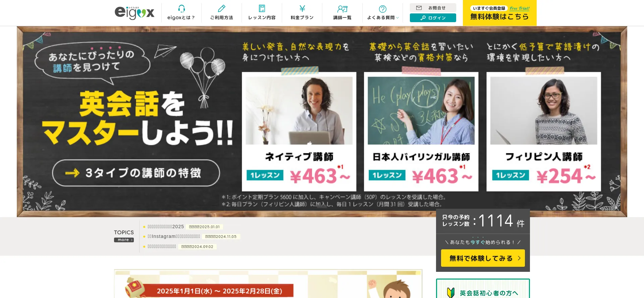Click the envelope icon in お問合せ button
The height and width of the screenshot is (298, 644).
point(419,8)
